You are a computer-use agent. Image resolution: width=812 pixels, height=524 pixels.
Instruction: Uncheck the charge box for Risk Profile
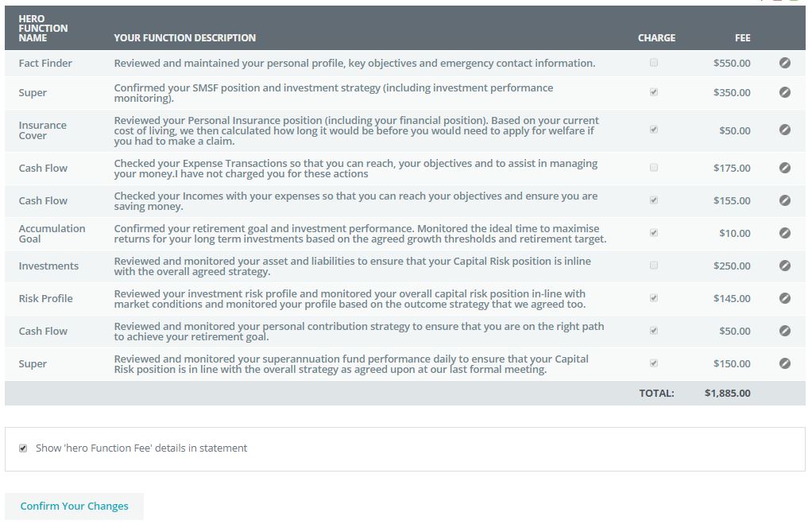(654, 298)
